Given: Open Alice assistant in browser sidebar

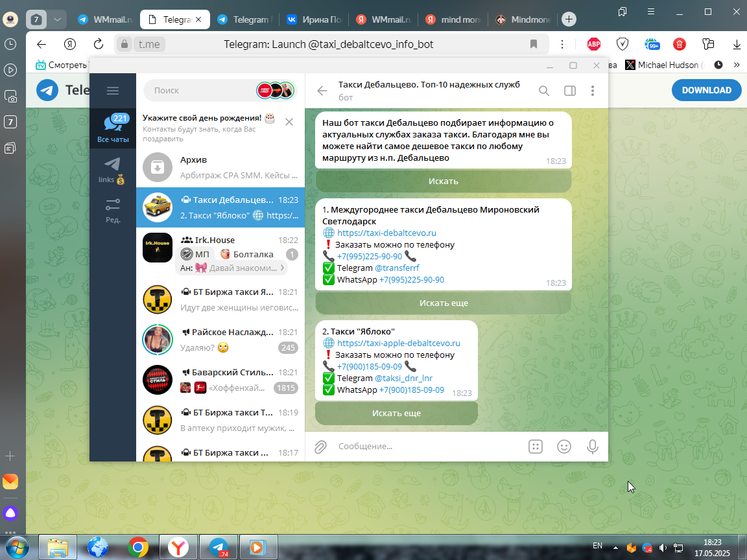Looking at the screenshot, I should 10,513.
